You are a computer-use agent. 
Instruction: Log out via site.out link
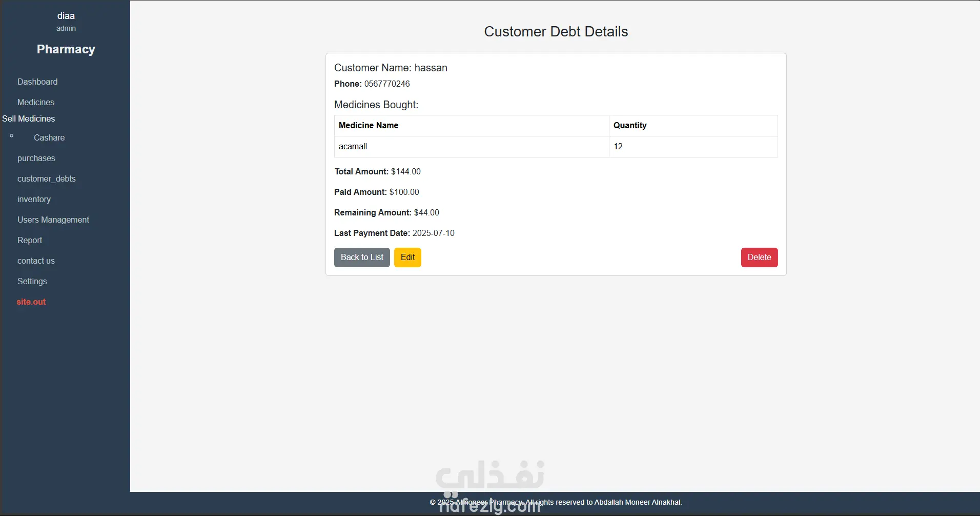[x=31, y=302]
